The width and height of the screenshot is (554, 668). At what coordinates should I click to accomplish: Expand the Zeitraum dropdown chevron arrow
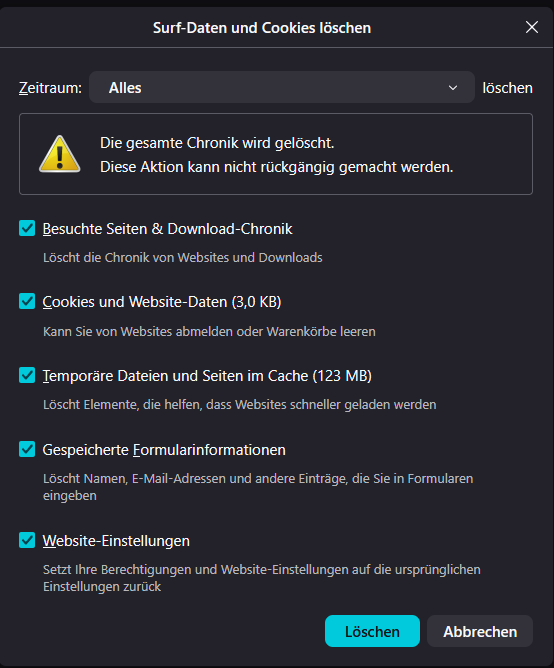453,88
